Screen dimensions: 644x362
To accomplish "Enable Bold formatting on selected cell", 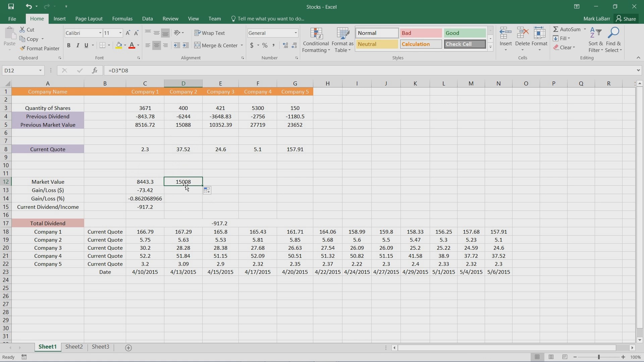I will pos(68,45).
